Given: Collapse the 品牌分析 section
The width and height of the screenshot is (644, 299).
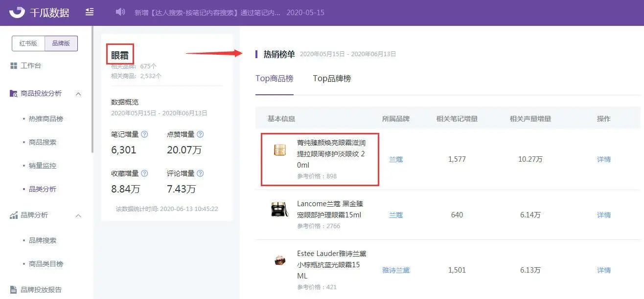Looking at the screenshot, I should coord(78,215).
